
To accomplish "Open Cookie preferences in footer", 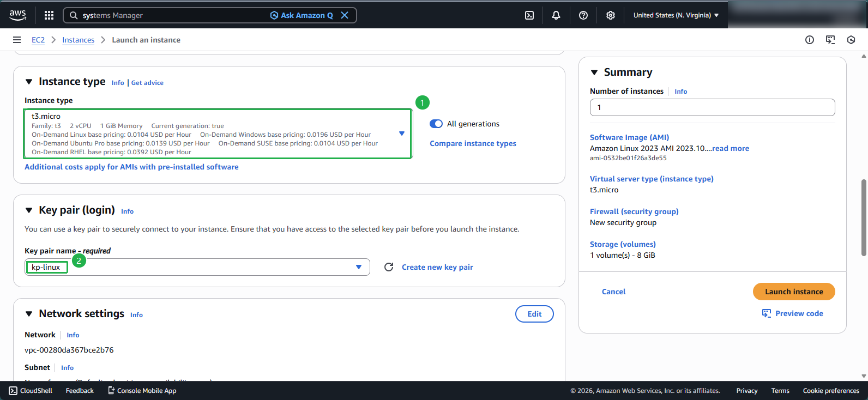I will [x=831, y=391].
